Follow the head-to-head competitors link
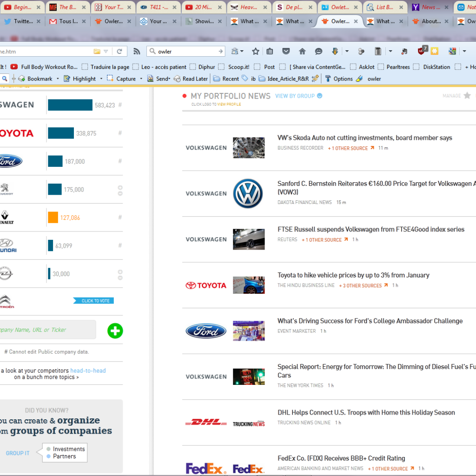Viewport: 476px width, 476px height. click(88, 370)
